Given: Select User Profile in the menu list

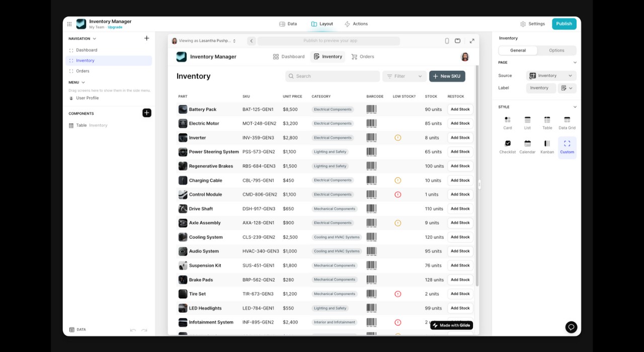Looking at the screenshot, I should [x=109, y=98].
